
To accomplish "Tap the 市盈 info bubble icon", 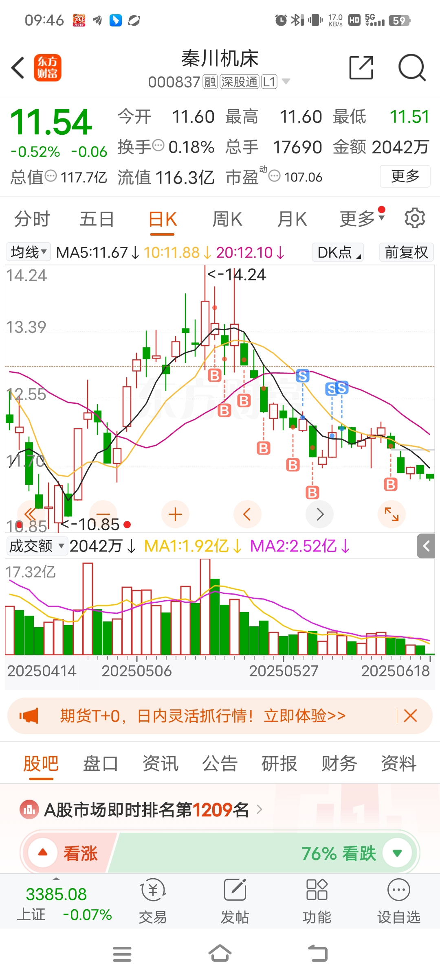I will pos(275,176).
